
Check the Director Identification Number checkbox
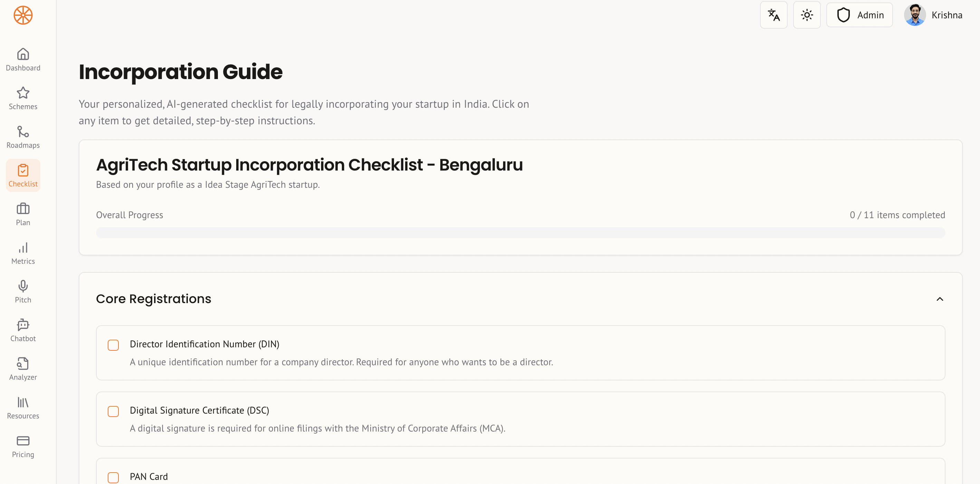[x=113, y=345]
